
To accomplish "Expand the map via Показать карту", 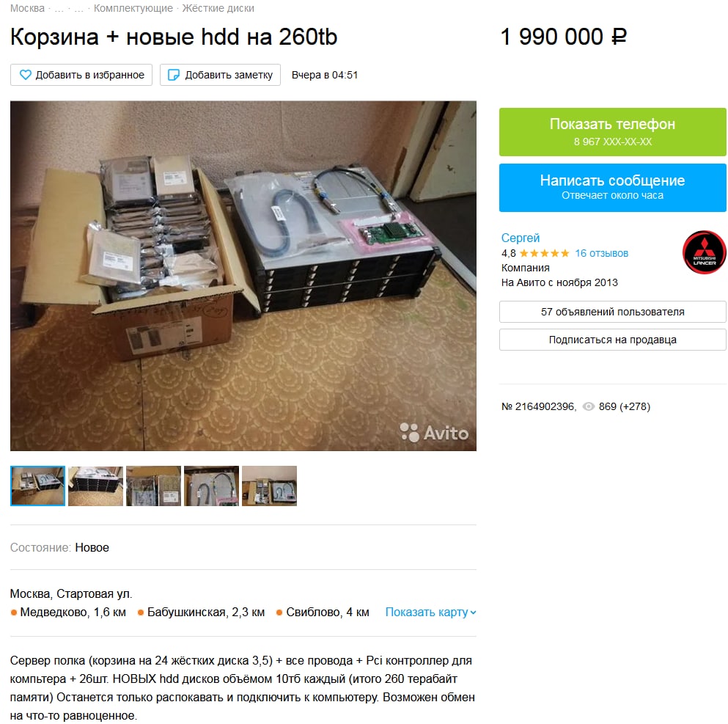I will 430,612.
